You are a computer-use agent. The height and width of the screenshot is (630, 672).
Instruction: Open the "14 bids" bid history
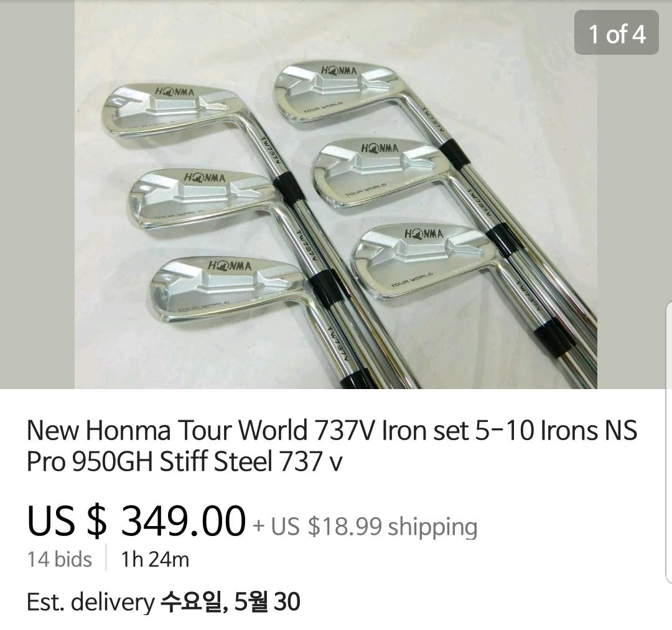60,559
